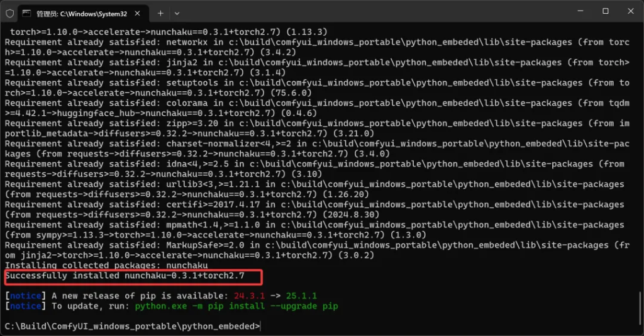Click the version '(2024.8.30)' for certifi
The width and height of the screenshot is (644, 336).
(351, 215)
